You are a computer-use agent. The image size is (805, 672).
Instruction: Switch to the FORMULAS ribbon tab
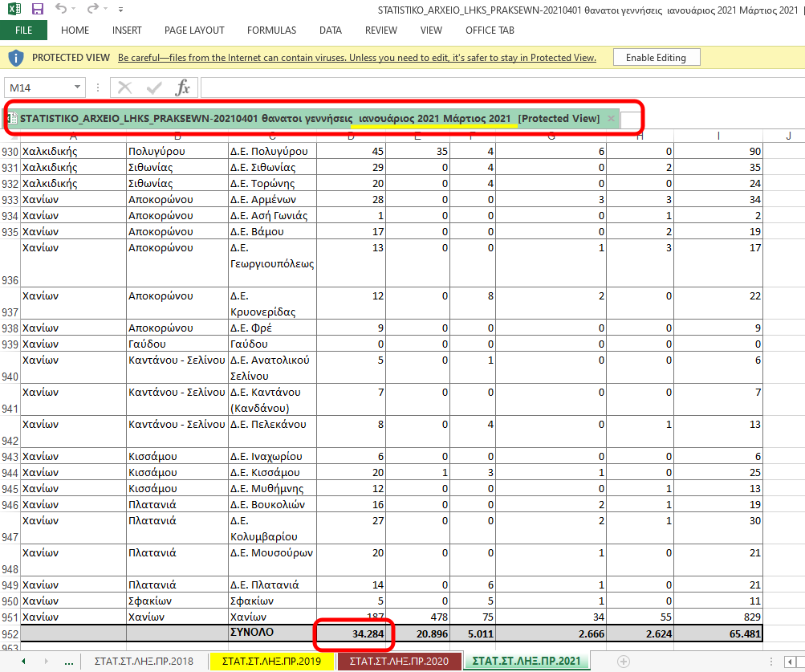271,31
